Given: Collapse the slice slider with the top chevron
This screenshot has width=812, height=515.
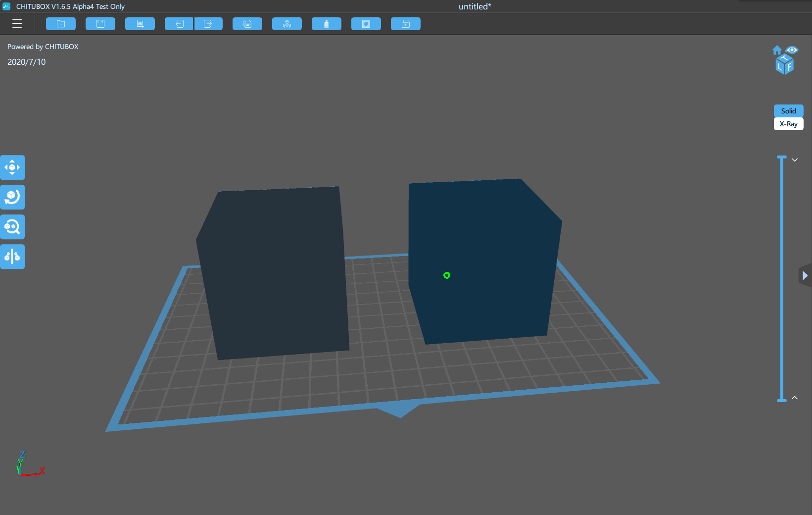Looking at the screenshot, I should (795, 159).
